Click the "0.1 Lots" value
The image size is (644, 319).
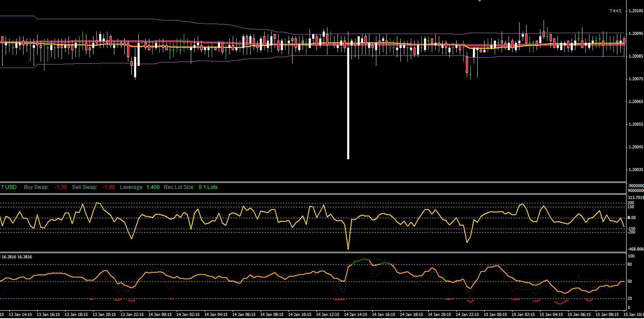pos(208,187)
